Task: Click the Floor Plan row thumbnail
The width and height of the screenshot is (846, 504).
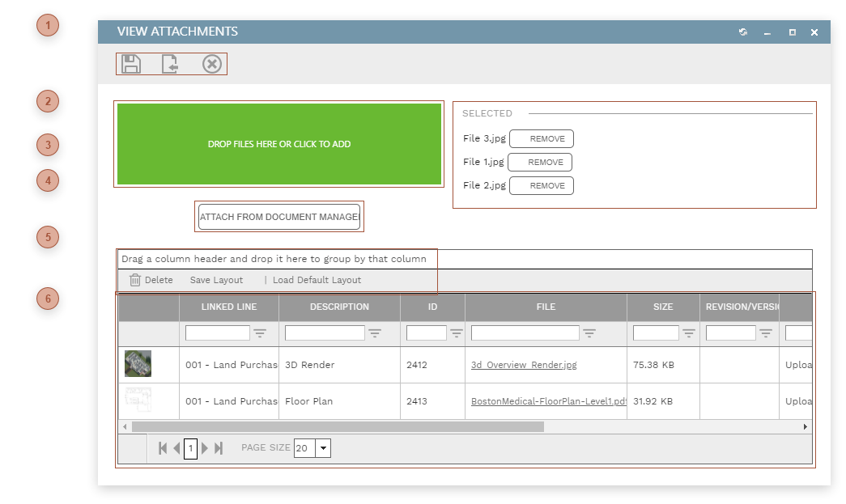Action: [138, 401]
